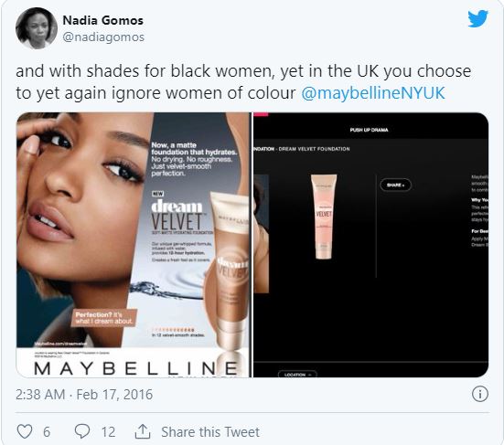The width and height of the screenshot is (504, 445).
Task: Click the Nadia Gomos display name
Action: (102, 20)
